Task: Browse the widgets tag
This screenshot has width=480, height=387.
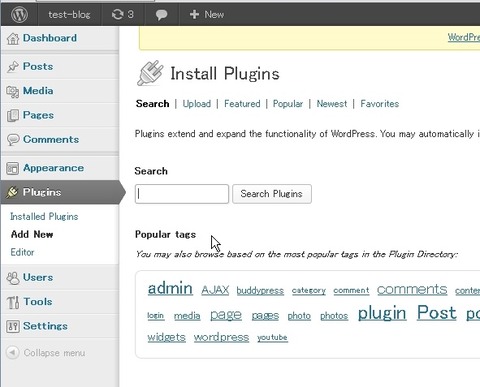Action: 166,337
